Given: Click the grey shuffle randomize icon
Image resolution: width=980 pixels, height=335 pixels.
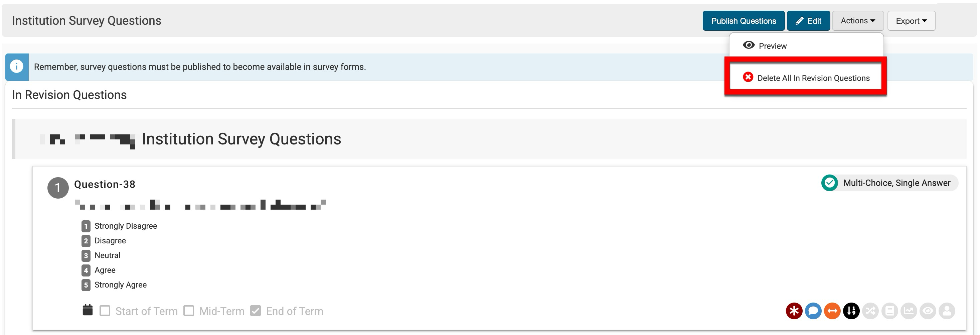Looking at the screenshot, I should coord(870,311).
